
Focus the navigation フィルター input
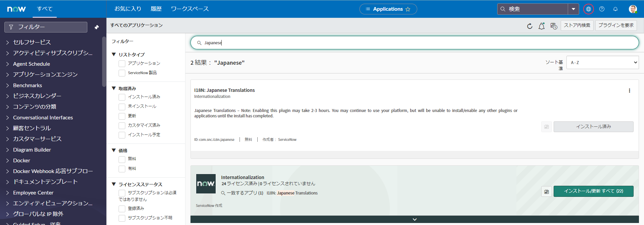coord(46,27)
